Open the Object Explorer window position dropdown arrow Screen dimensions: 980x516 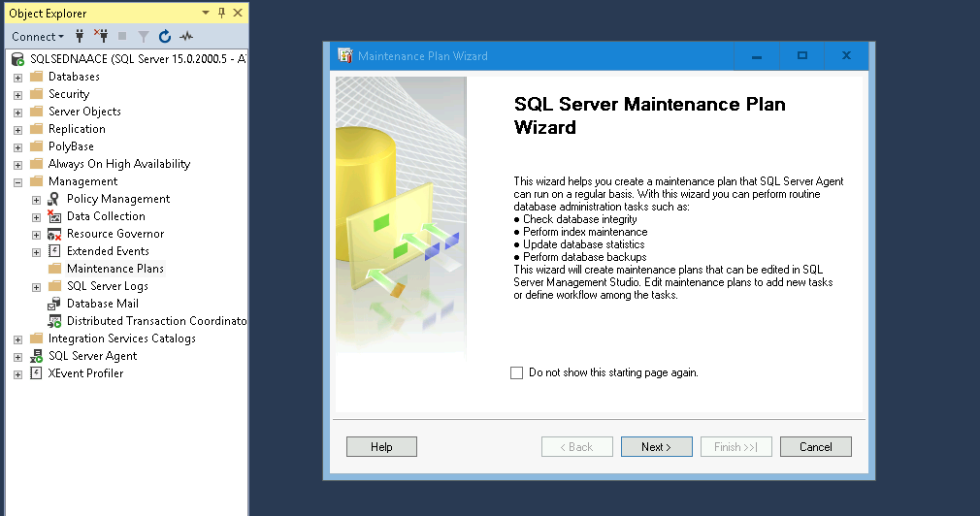pyautogui.click(x=205, y=13)
